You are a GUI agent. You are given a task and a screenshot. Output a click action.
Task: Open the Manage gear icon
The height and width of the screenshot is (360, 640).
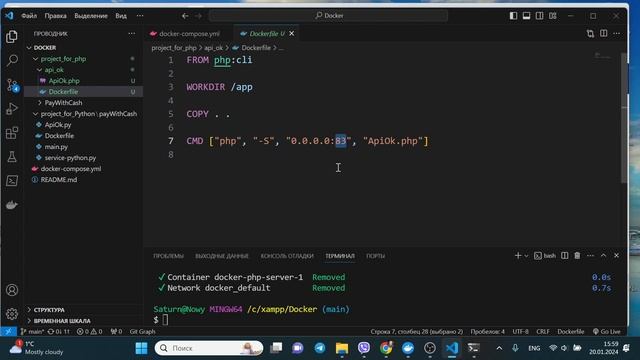pyautogui.click(x=12, y=314)
